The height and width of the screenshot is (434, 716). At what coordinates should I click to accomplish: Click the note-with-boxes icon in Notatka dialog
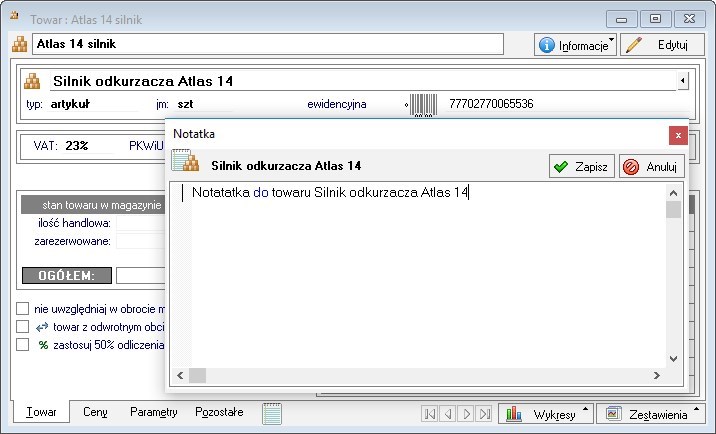[185, 160]
